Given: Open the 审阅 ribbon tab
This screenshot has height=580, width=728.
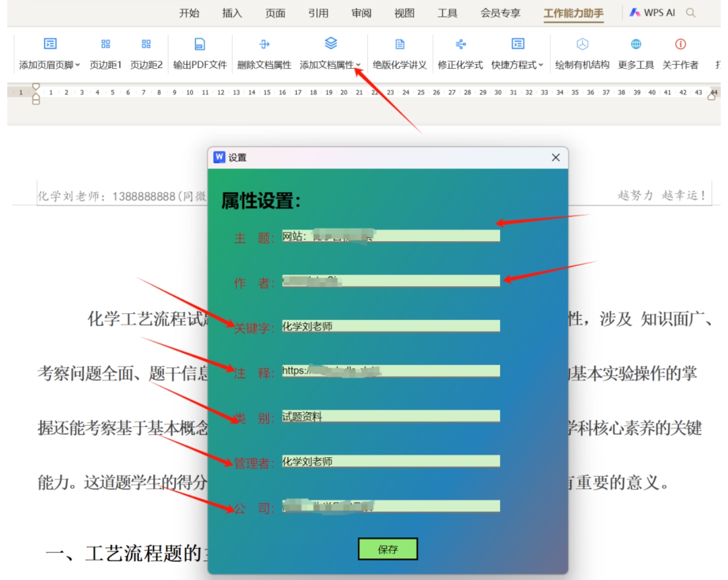Looking at the screenshot, I should click(361, 13).
